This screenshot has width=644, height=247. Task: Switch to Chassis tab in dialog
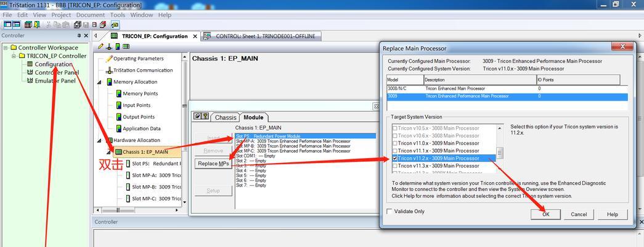226,117
